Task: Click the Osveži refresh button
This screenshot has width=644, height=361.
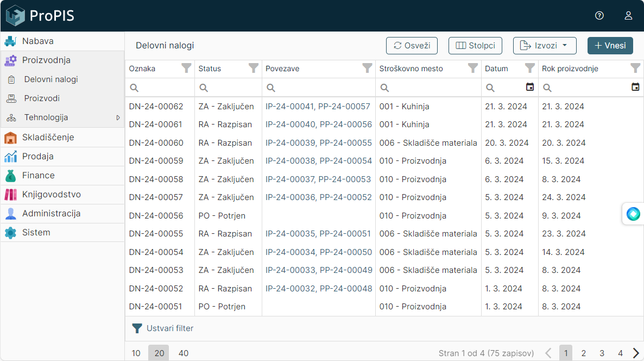Action: (x=412, y=46)
